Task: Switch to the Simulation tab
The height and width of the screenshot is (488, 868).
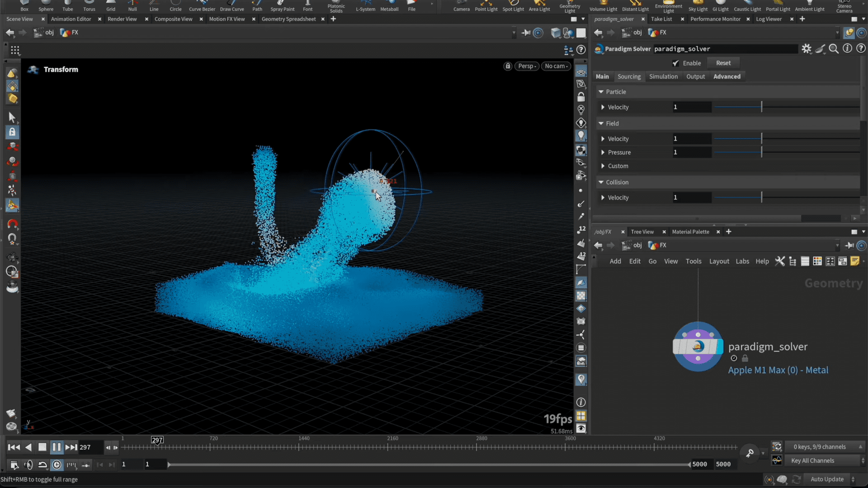Action: tap(663, 76)
